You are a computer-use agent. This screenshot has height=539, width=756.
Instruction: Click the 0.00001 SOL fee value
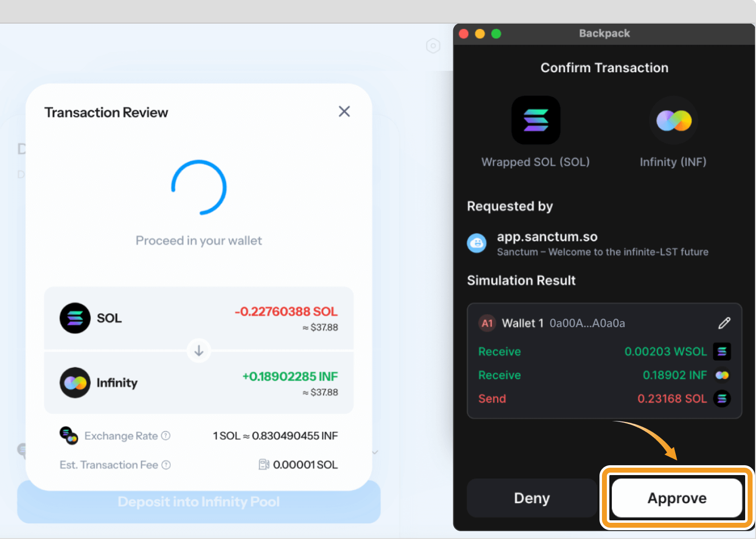305,465
